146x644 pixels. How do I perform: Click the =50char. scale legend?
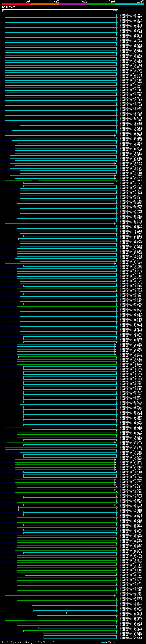[x=109, y=642]
